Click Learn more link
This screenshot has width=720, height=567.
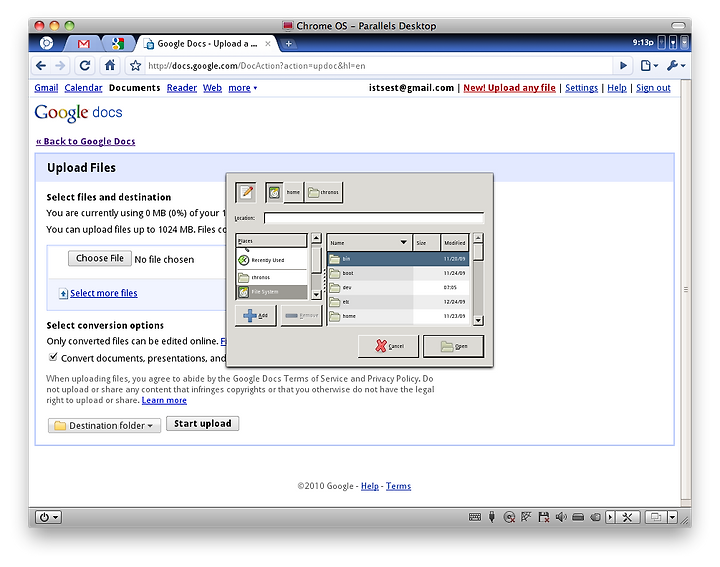tap(164, 400)
